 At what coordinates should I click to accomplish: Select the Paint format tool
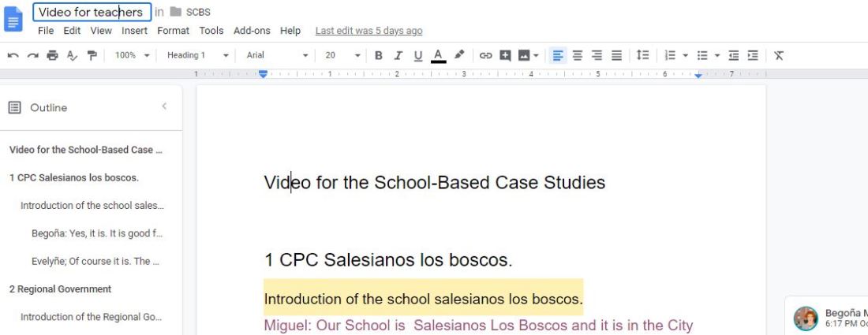pos(92,55)
